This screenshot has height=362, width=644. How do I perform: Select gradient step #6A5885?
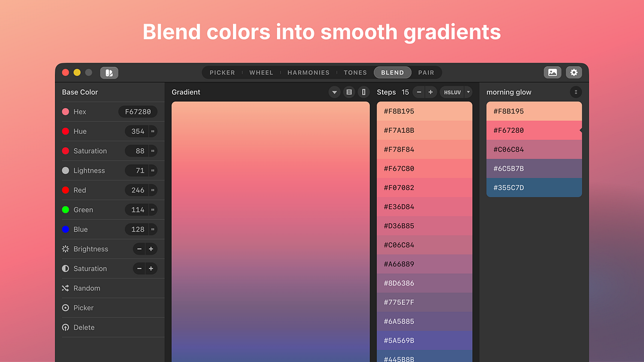click(x=424, y=322)
